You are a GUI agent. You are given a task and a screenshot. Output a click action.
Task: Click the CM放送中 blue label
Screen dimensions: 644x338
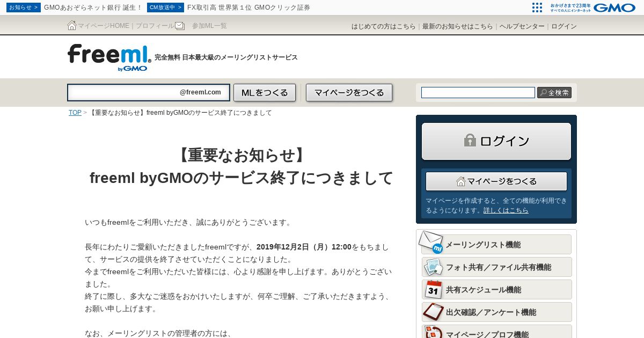click(x=165, y=8)
